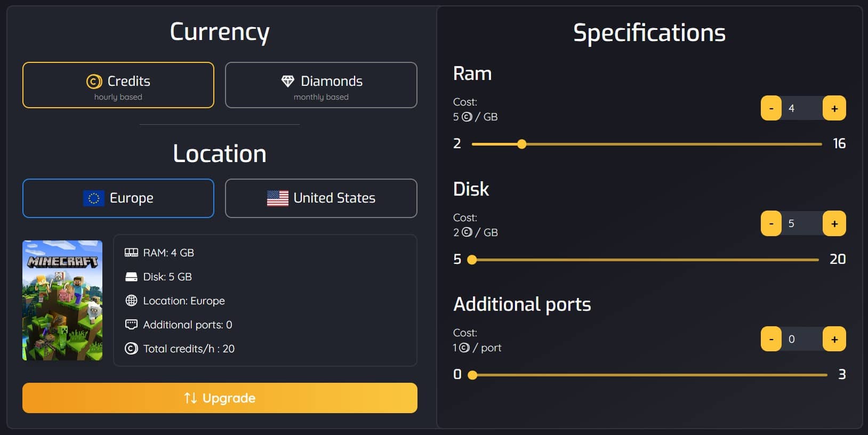Decrease Disk value with minus button

coord(770,223)
